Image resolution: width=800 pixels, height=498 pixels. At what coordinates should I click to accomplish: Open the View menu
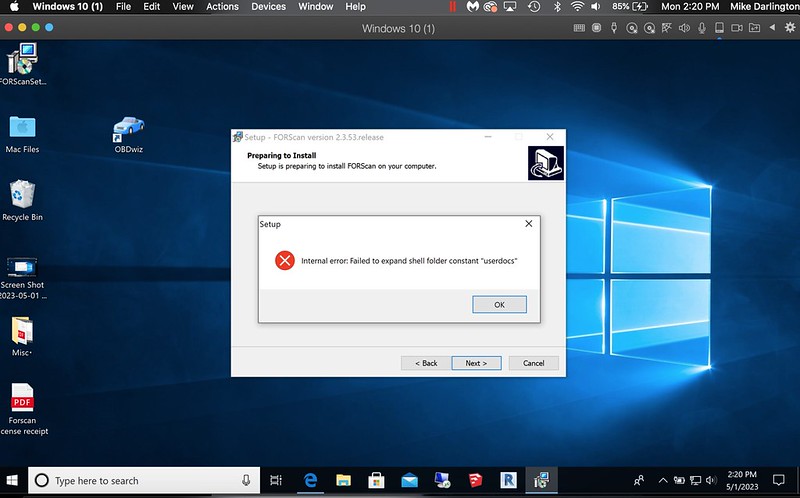click(183, 7)
